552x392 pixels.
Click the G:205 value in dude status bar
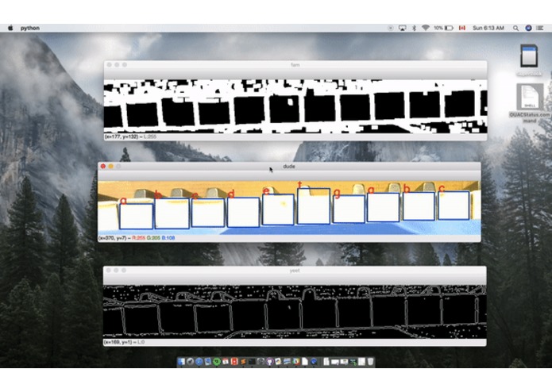tap(153, 238)
